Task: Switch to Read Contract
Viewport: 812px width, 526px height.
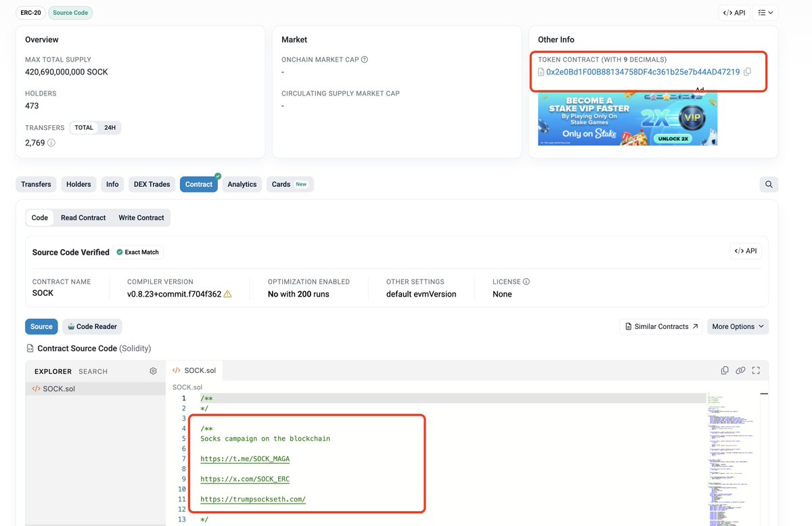Action: [83, 217]
